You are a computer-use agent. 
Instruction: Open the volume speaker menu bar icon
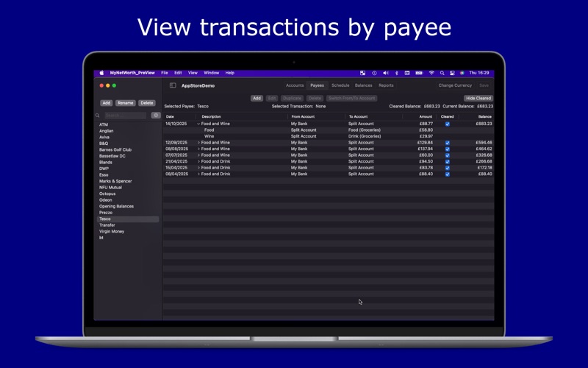click(385, 73)
